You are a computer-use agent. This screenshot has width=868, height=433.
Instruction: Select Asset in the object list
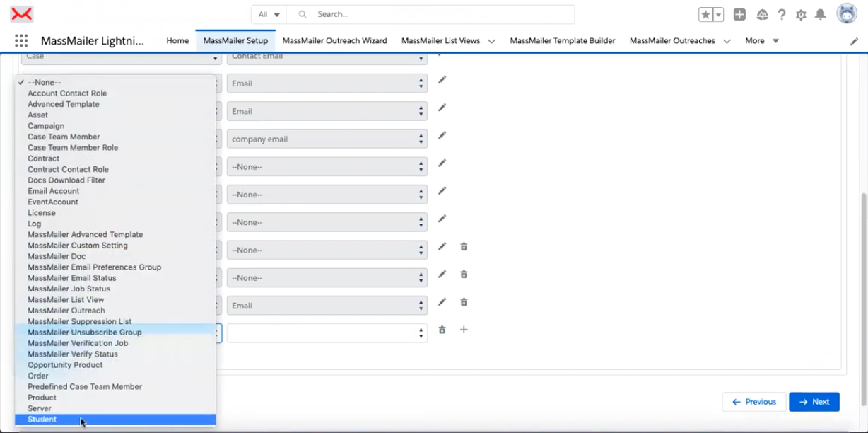click(x=115, y=115)
